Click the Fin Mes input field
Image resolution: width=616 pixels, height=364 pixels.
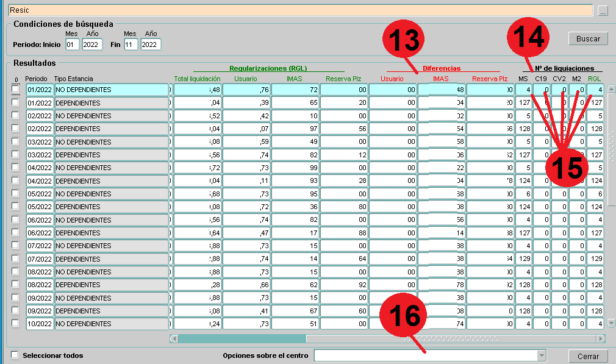point(131,45)
